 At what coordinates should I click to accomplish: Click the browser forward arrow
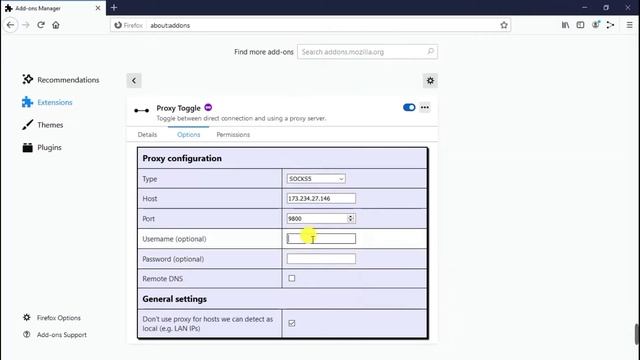(26, 25)
